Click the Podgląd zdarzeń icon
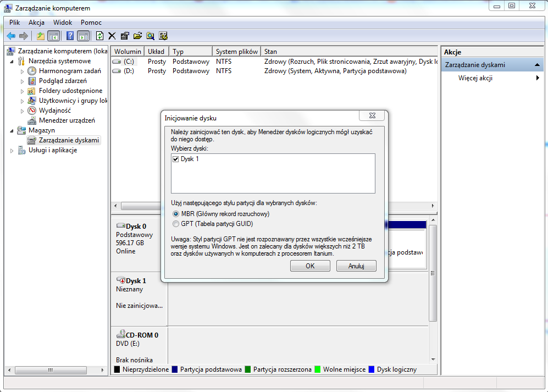The height and width of the screenshot is (392, 548). point(32,81)
